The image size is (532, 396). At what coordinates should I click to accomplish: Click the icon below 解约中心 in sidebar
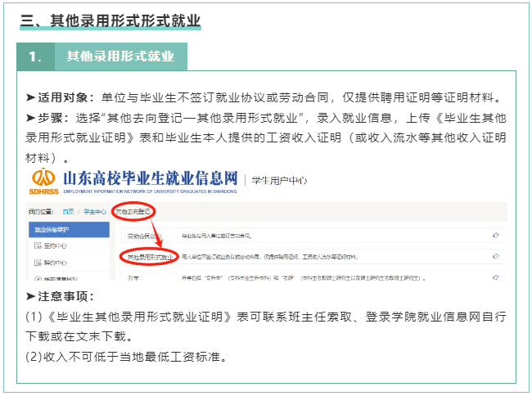coord(37,281)
